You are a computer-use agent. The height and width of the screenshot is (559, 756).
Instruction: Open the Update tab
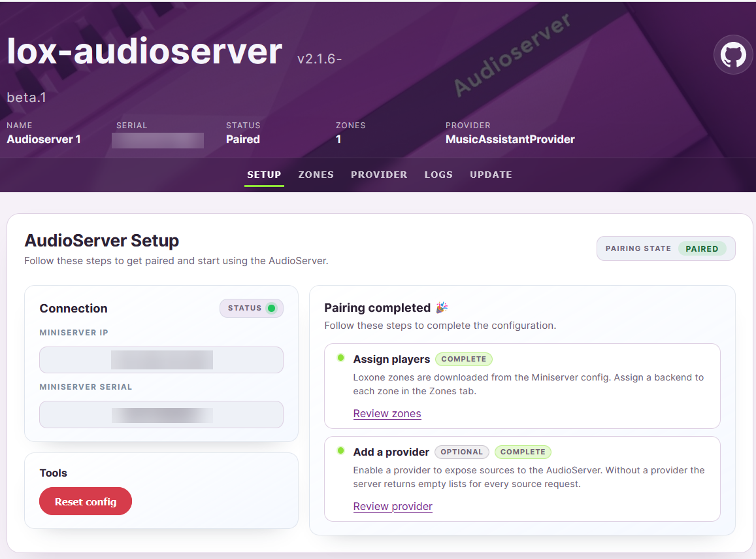pyautogui.click(x=491, y=175)
